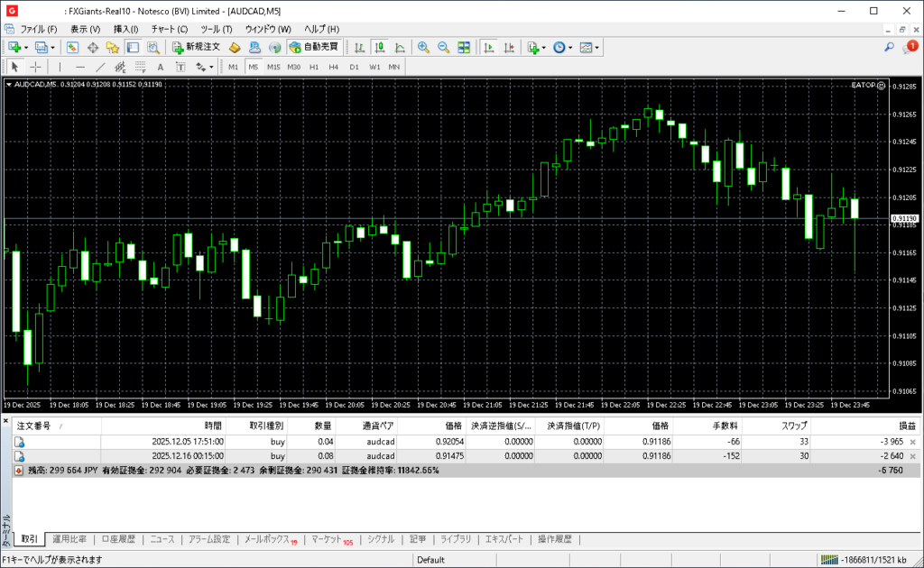Click the 0.91190 current price marker
This screenshot has width=924, height=568.
coord(903,218)
